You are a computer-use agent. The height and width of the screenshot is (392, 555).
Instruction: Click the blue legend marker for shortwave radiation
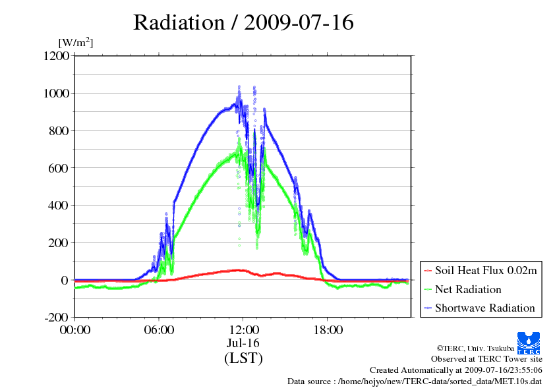pos(428,308)
